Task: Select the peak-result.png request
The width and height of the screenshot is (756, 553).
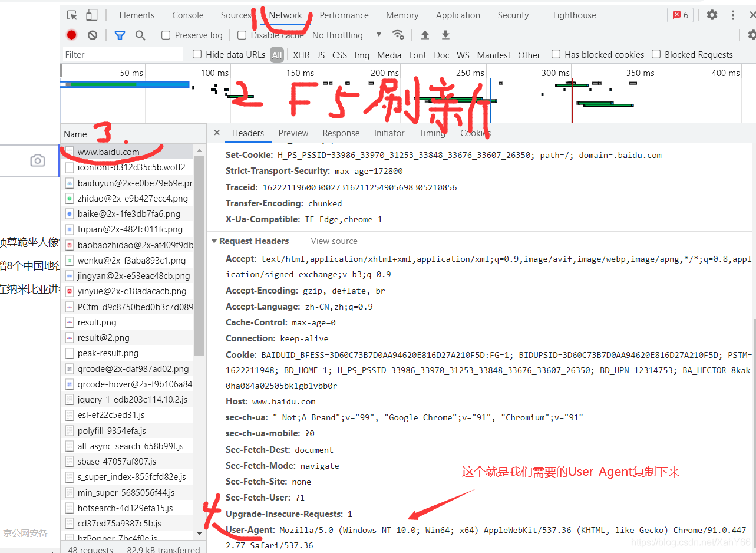Action: [x=127, y=353]
